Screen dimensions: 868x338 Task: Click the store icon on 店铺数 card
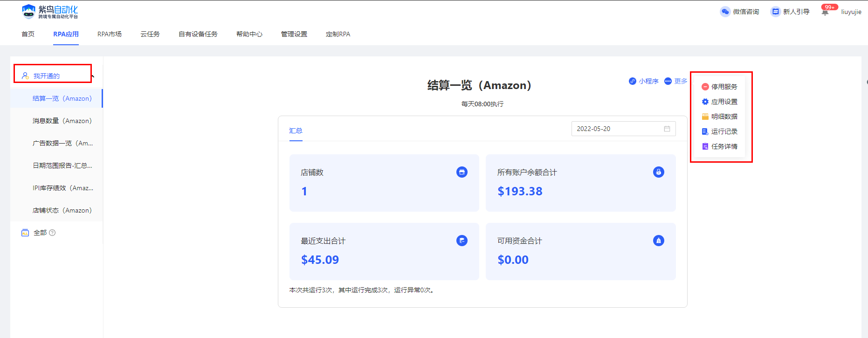tap(462, 172)
